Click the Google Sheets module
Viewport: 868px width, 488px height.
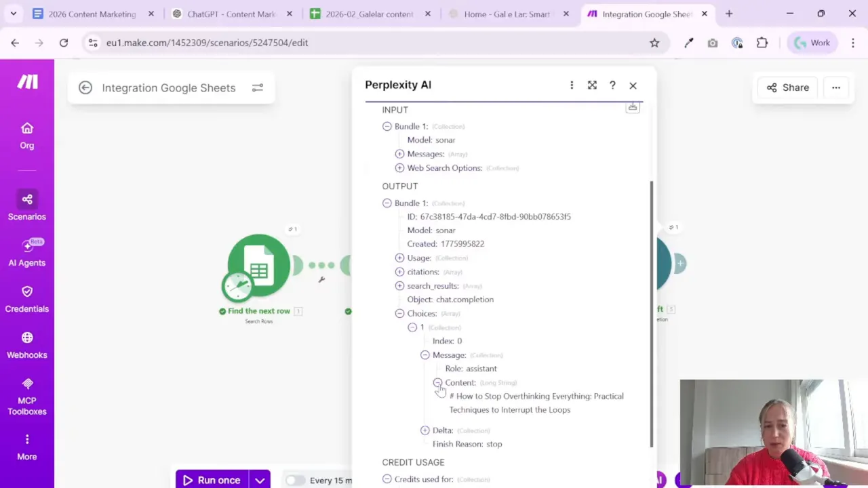coord(259,266)
